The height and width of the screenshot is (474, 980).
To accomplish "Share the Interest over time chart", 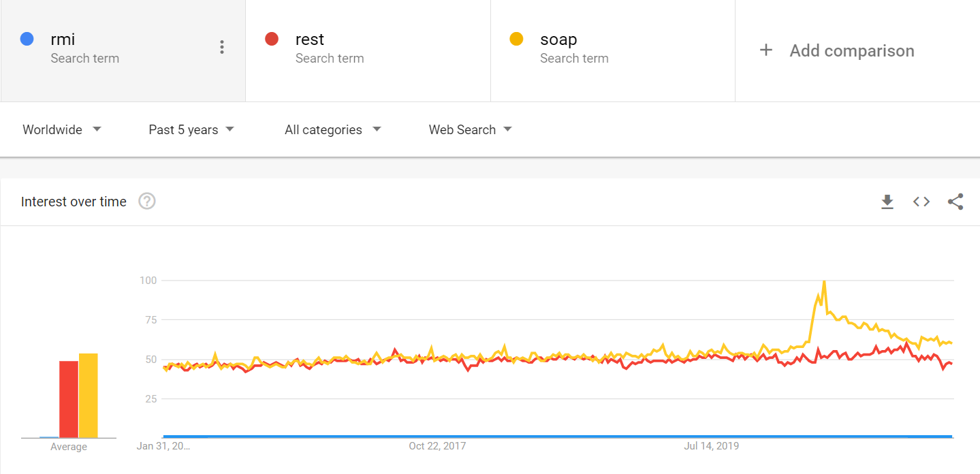I will (x=955, y=202).
